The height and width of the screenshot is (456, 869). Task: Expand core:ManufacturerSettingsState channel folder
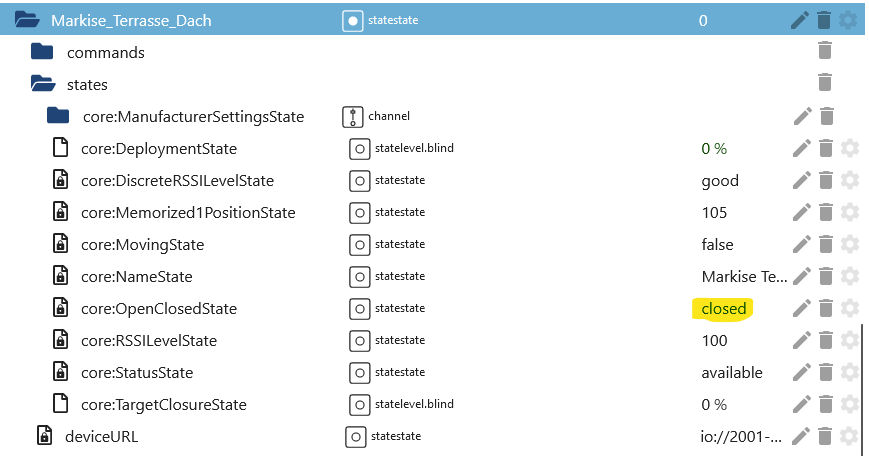point(58,116)
